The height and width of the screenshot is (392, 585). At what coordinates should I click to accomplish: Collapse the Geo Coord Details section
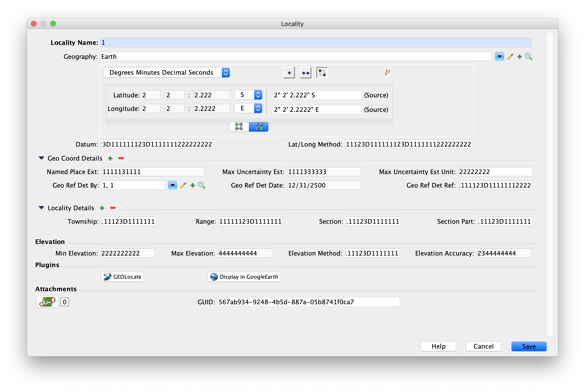[x=41, y=158]
